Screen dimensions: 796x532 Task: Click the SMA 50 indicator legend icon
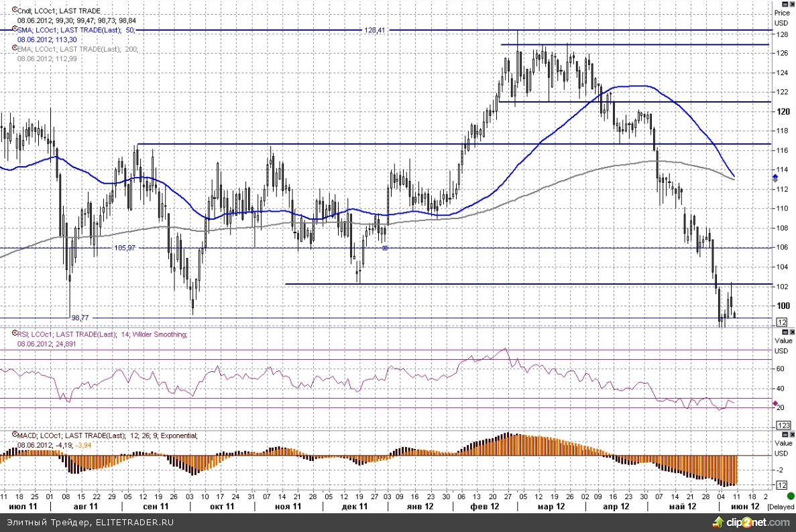pos(15,30)
